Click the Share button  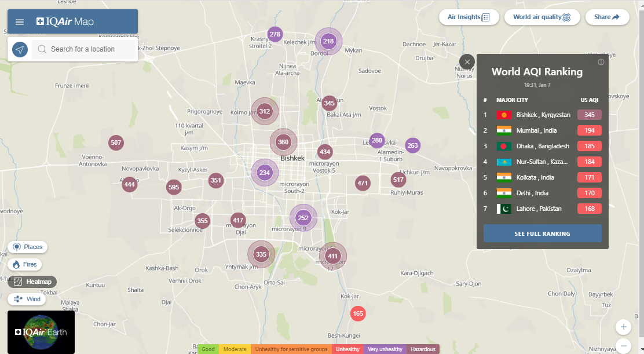606,17
